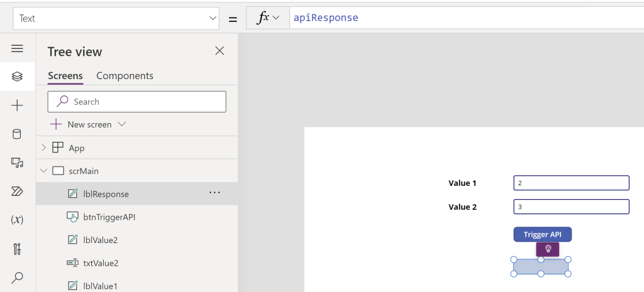This screenshot has height=292, width=644.
Task: Open lblResponse more options ellipsis
Action: pos(214,193)
